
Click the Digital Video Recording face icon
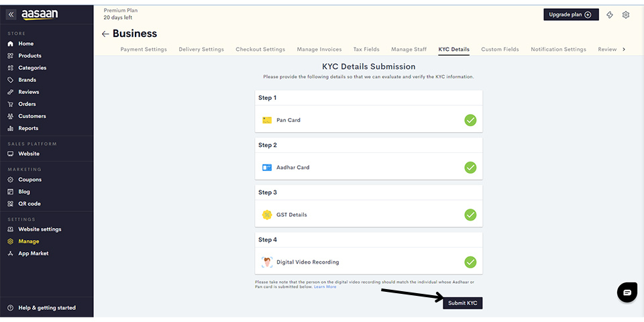pyautogui.click(x=267, y=262)
